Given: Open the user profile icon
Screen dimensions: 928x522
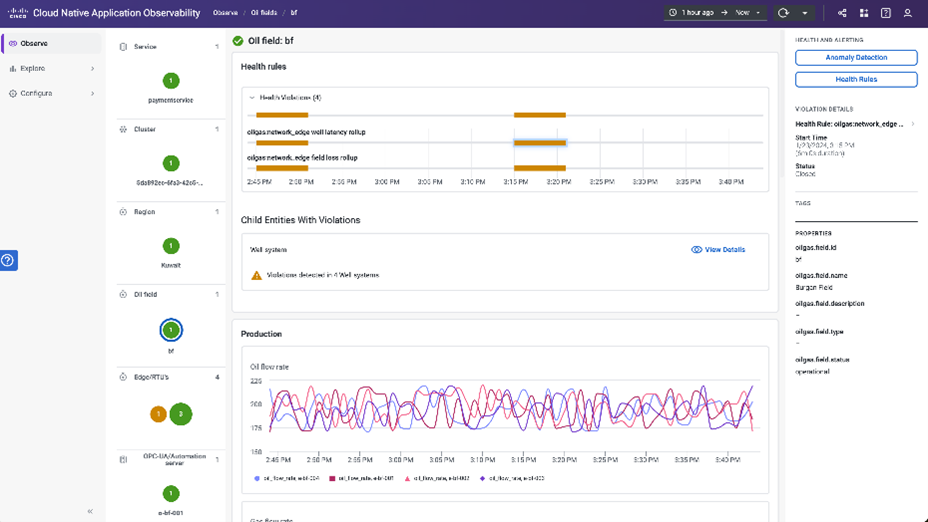Looking at the screenshot, I should click(908, 13).
